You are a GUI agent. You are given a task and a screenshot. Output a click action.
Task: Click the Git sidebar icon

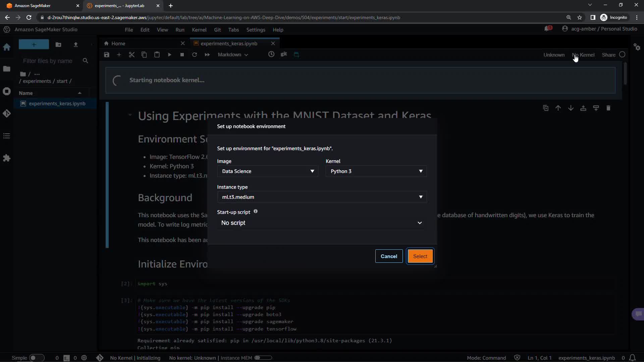(x=7, y=114)
